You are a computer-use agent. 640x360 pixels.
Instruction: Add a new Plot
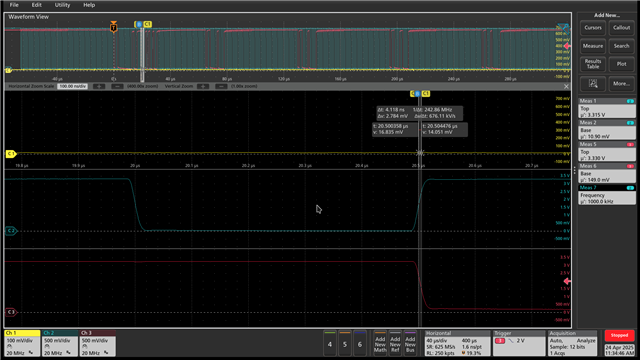pos(621,64)
